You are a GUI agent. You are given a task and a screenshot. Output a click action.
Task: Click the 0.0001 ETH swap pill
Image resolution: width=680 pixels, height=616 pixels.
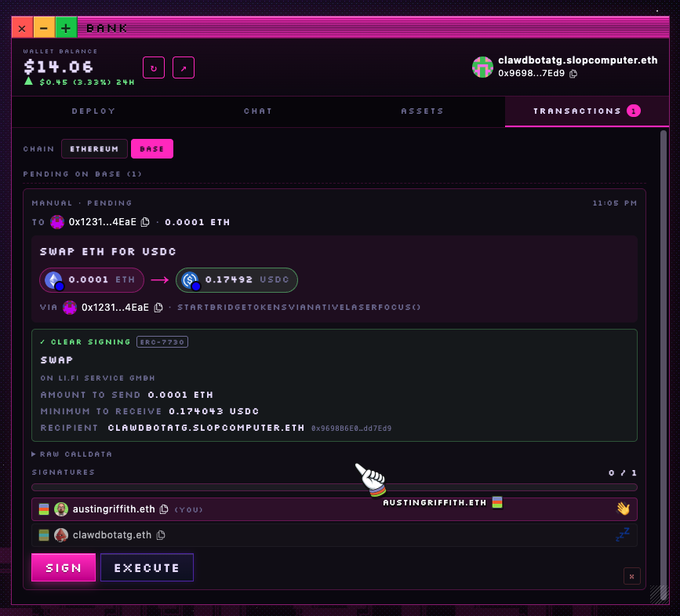tap(92, 280)
